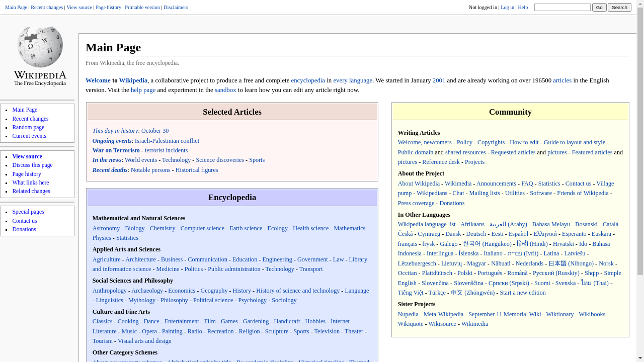Open the sandbox link

[225, 89]
